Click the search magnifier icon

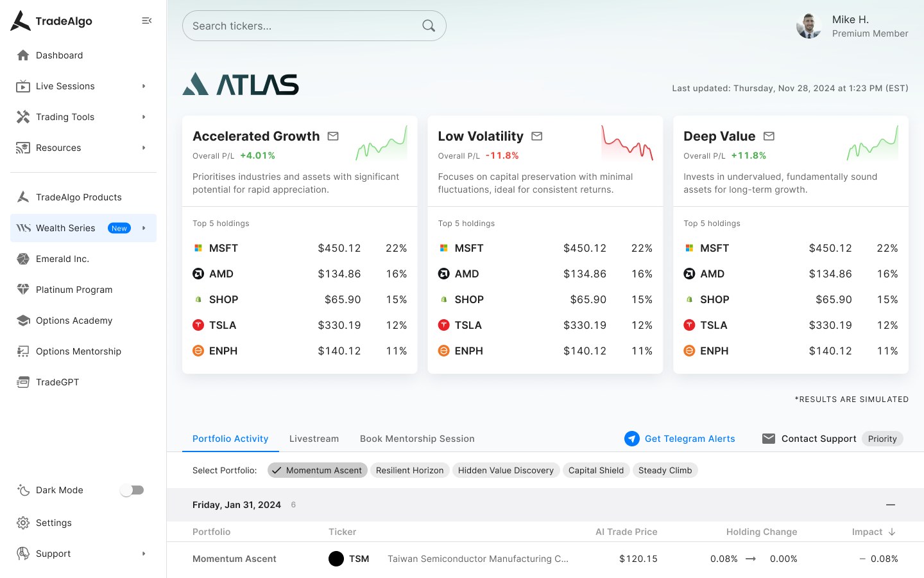click(x=429, y=26)
